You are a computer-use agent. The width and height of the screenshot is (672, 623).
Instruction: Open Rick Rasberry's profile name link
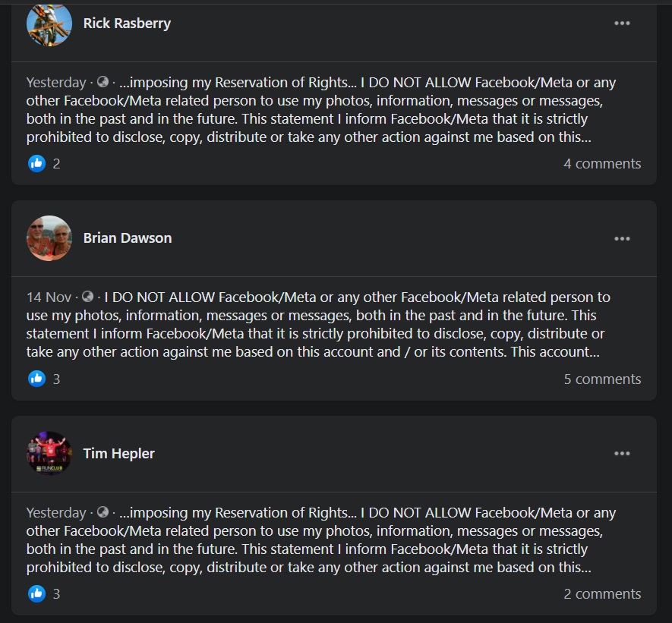pos(127,24)
